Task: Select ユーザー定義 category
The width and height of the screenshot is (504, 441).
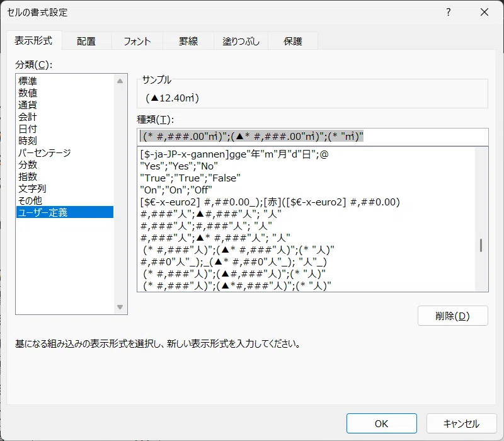Action: click(65, 212)
